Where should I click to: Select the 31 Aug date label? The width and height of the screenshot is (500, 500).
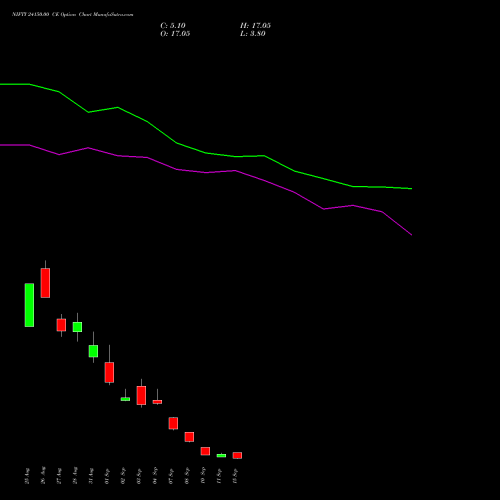(x=91, y=476)
